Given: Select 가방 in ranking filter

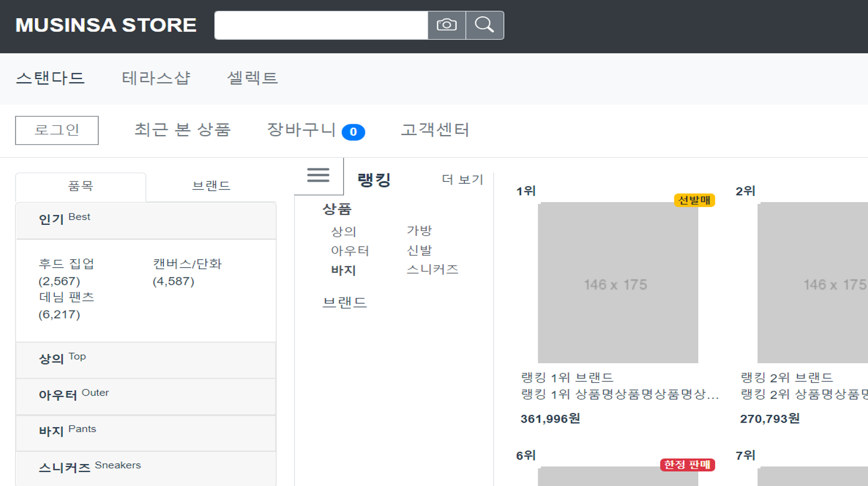Looking at the screenshot, I should pyautogui.click(x=419, y=231).
